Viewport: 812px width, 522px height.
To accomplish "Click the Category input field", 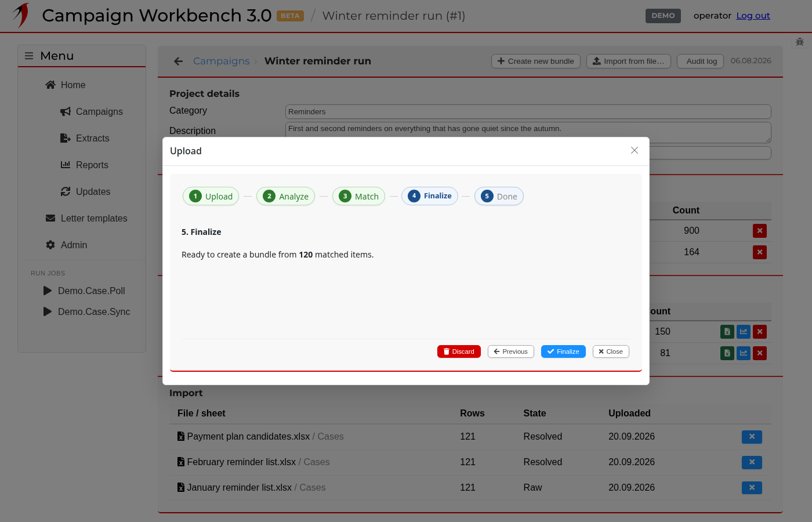I will pyautogui.click(x=528, y=111).
